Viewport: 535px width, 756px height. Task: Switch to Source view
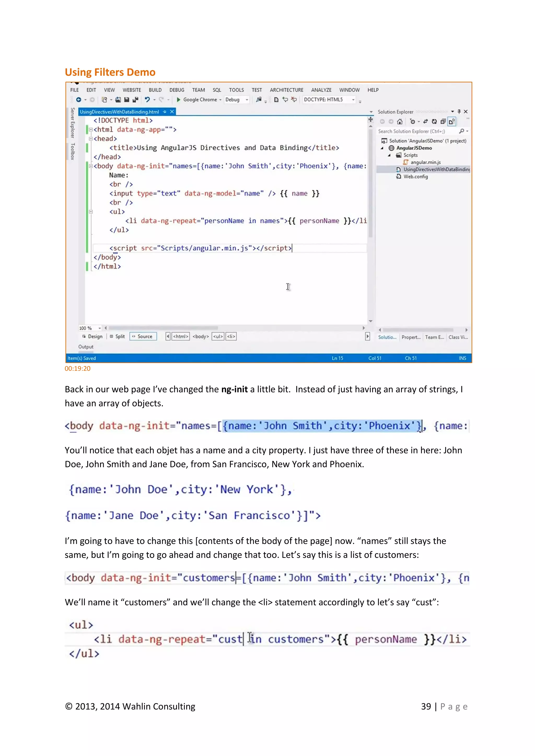pos(143,336)
